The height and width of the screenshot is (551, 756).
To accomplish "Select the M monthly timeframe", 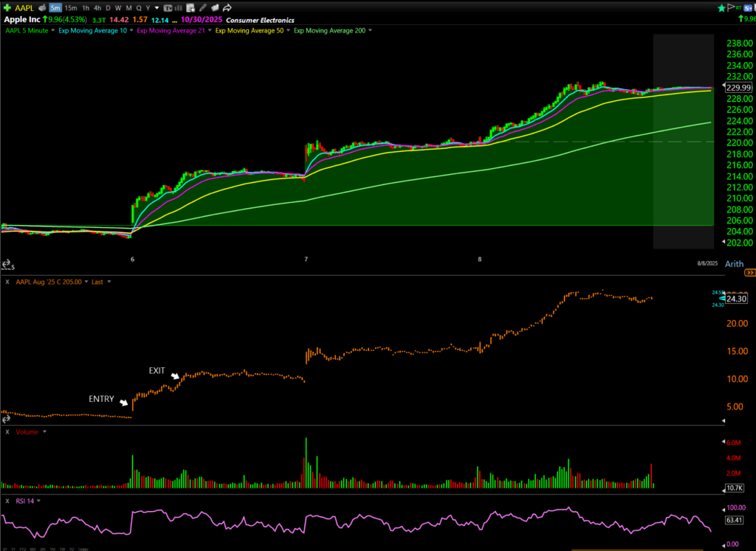I will 128,7.
